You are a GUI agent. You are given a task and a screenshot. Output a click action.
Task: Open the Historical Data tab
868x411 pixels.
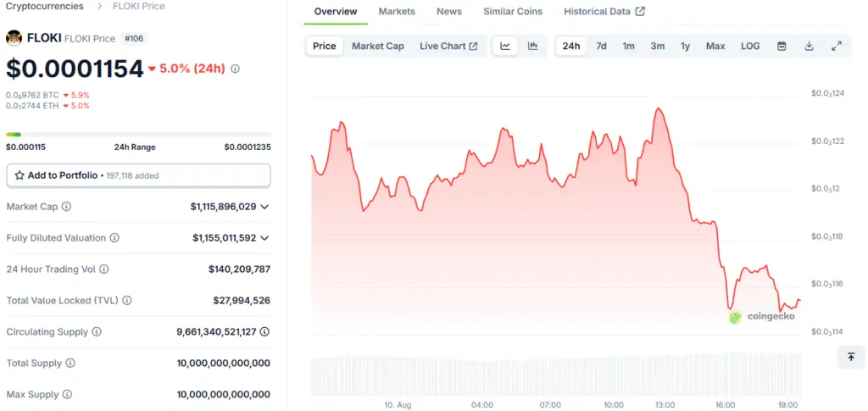click(x=604, y=12)
